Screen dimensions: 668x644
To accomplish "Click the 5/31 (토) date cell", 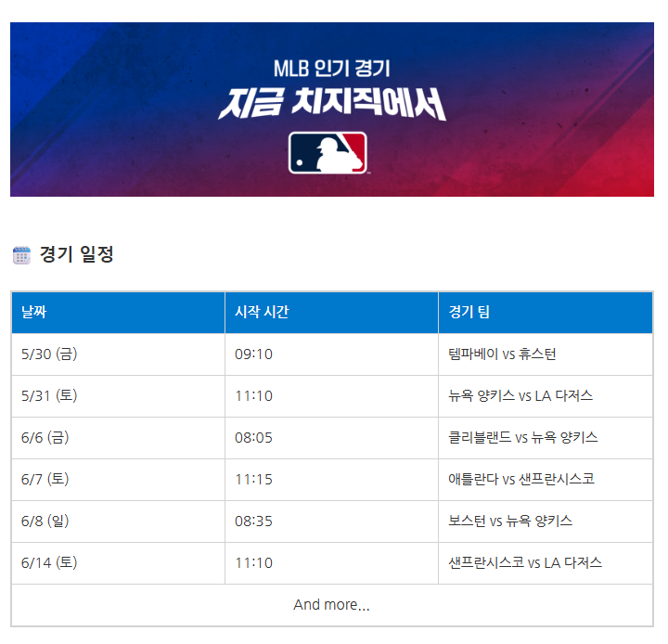I will [118, 396].
